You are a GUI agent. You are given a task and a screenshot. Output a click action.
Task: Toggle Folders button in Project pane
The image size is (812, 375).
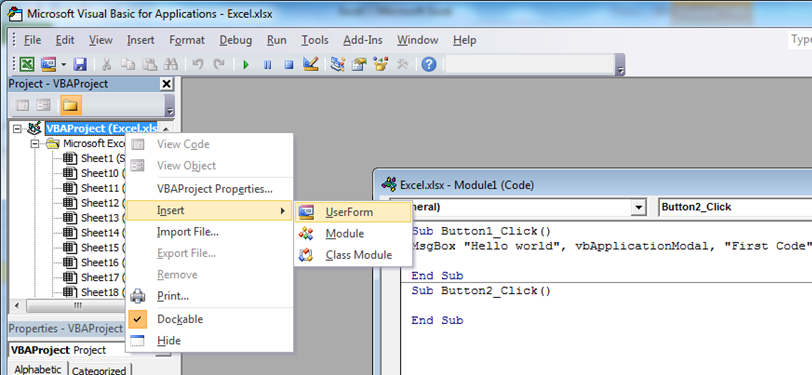click(70, 106)
